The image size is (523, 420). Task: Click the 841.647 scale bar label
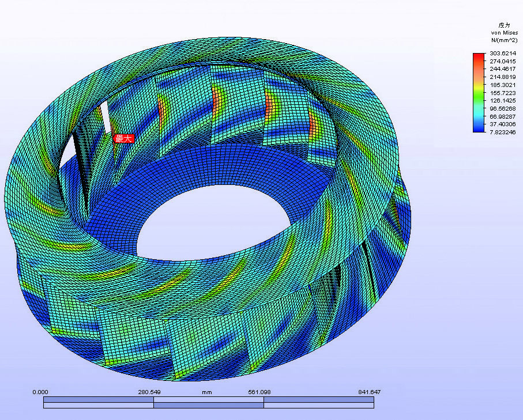[x=369, y=392]
